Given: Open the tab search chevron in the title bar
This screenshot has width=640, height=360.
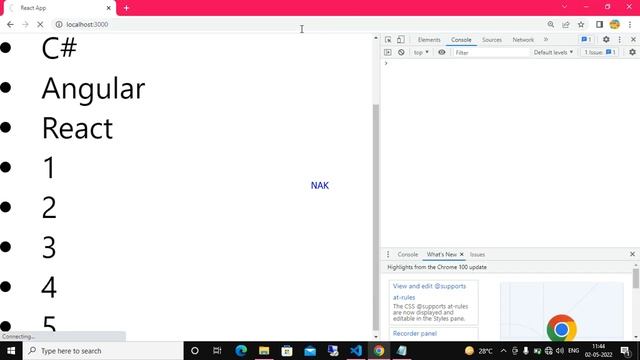Looking at the screenshot, I should [x=564, y=7].
